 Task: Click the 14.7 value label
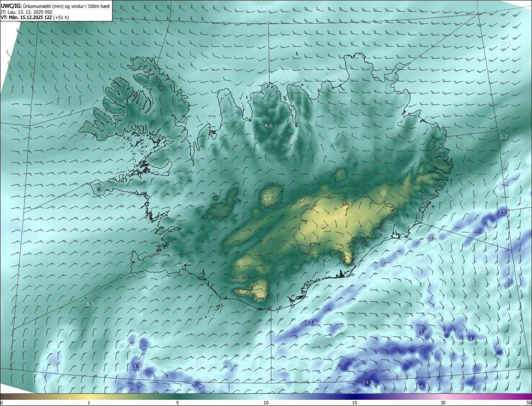[x=368, y=383]
